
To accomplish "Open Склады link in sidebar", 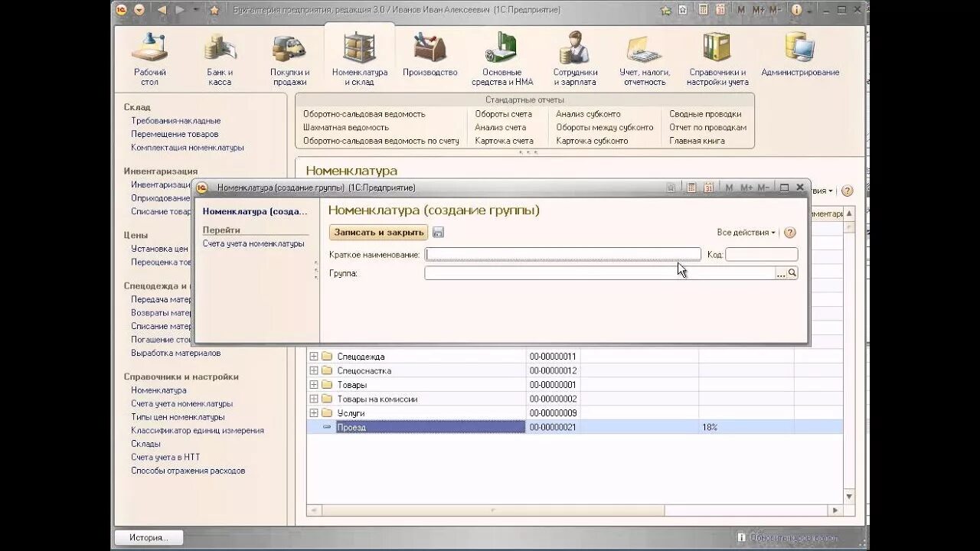I will [x=145, y=444].
